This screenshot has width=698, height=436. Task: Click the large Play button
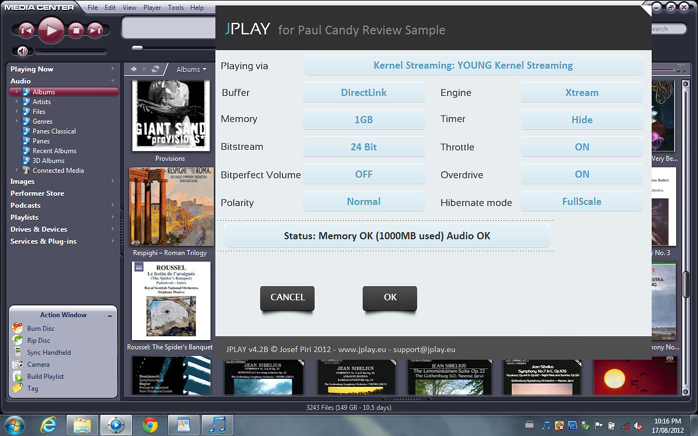(x=51, y=30)
